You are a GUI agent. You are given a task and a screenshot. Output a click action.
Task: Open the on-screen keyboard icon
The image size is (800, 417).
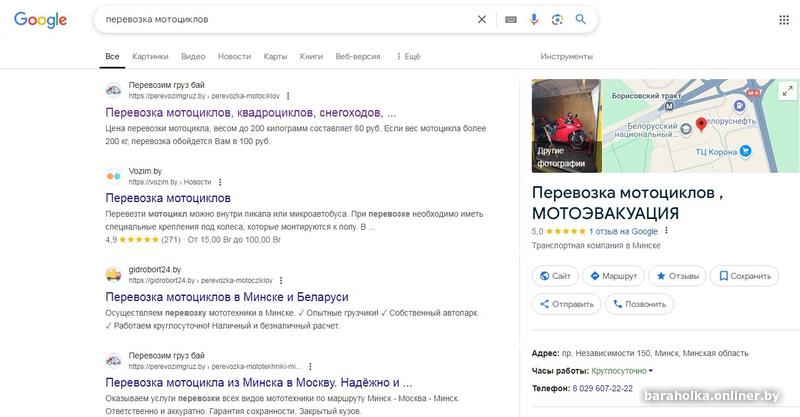pyautogui.click(x=511, y=19)
